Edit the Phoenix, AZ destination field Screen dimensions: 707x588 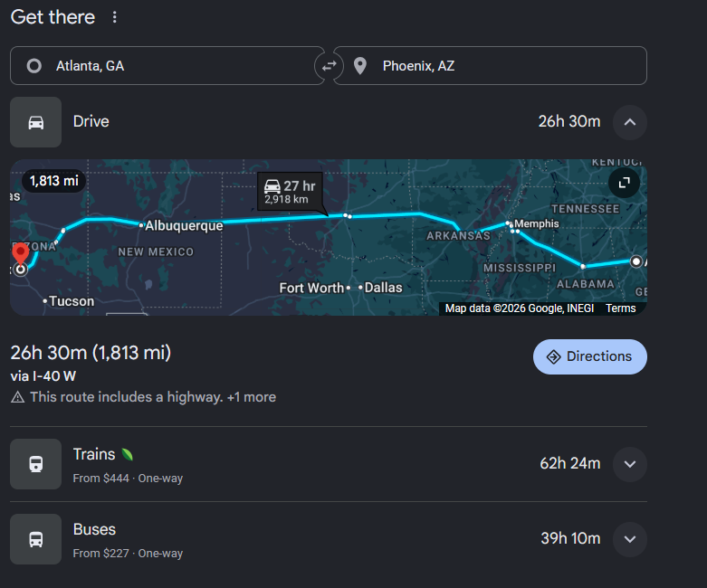tap(490, 66)
